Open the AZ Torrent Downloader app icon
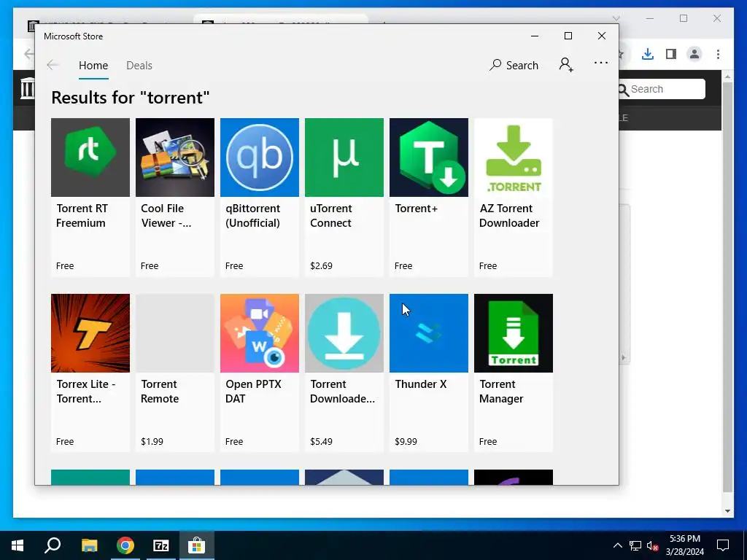Screen dimensions: 747x560 tap(514, 157)
